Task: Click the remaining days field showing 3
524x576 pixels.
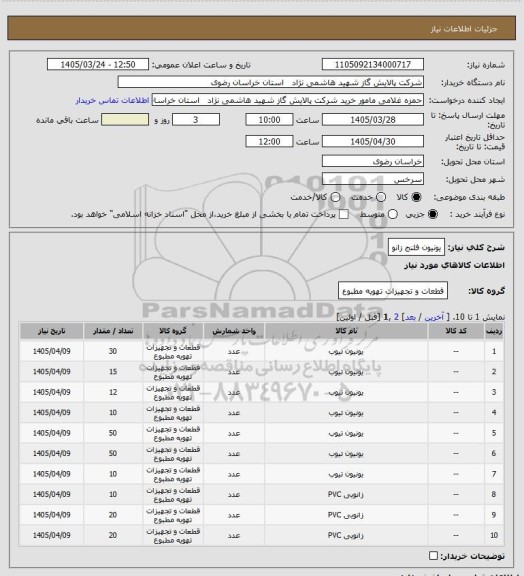Action: [x=196, y=120]
